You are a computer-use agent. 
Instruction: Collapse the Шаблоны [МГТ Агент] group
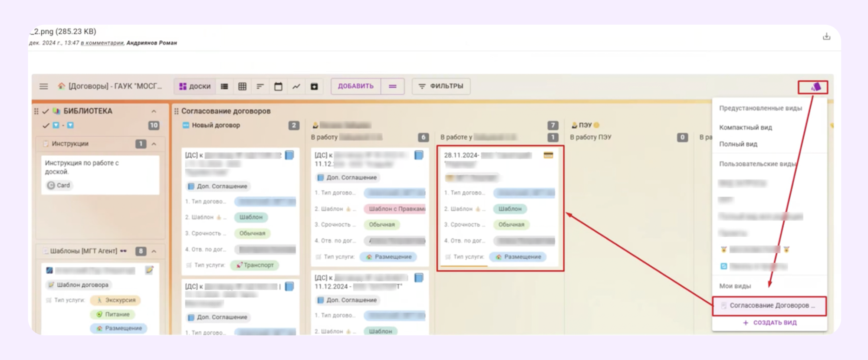pos(154,251)
